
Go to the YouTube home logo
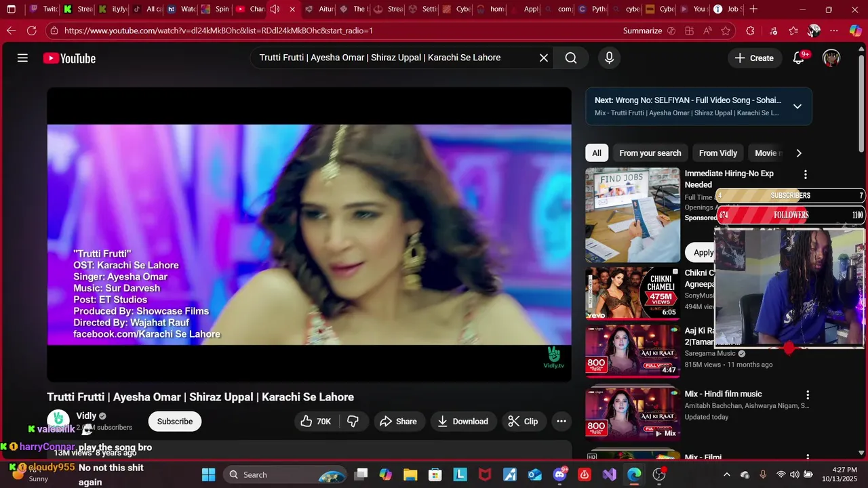pyautogui.click(x=69, y=58)
